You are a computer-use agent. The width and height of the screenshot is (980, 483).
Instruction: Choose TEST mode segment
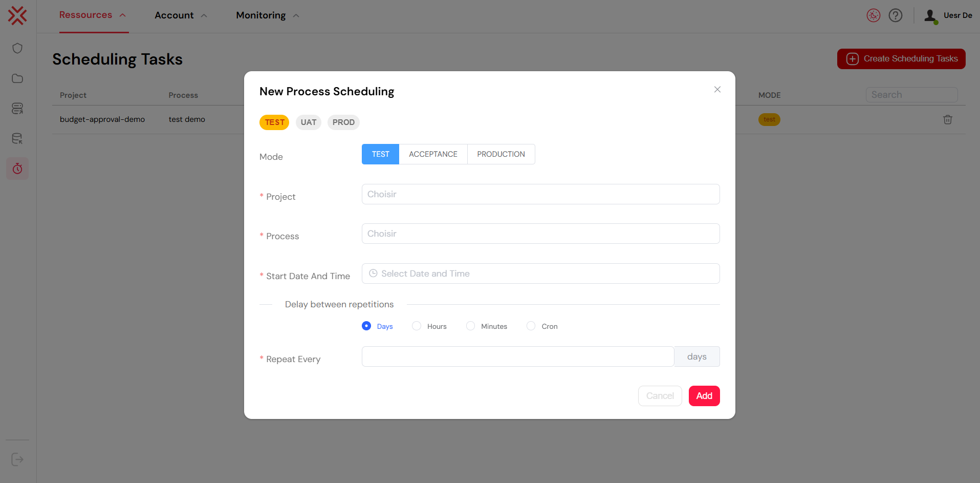(380, 154)
